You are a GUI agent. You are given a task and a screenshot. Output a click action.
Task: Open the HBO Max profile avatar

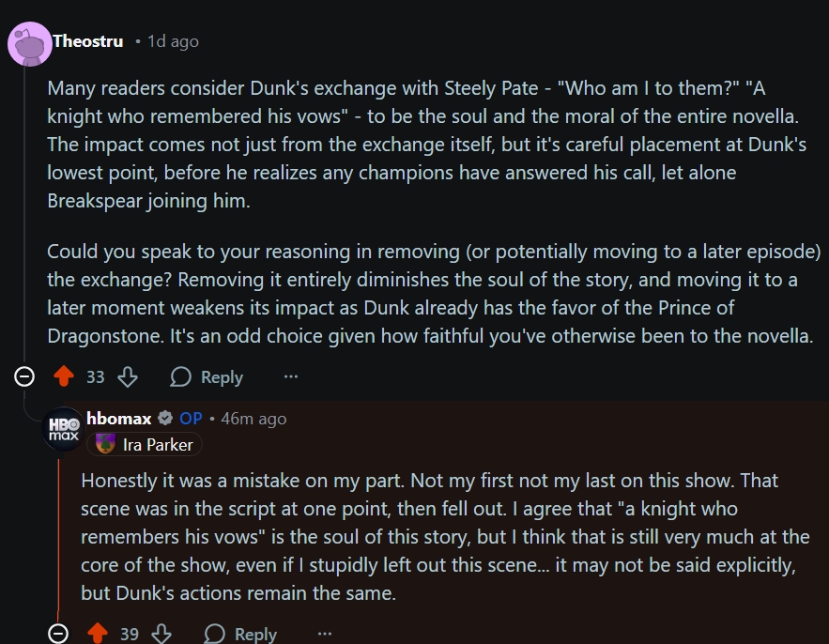63,429
